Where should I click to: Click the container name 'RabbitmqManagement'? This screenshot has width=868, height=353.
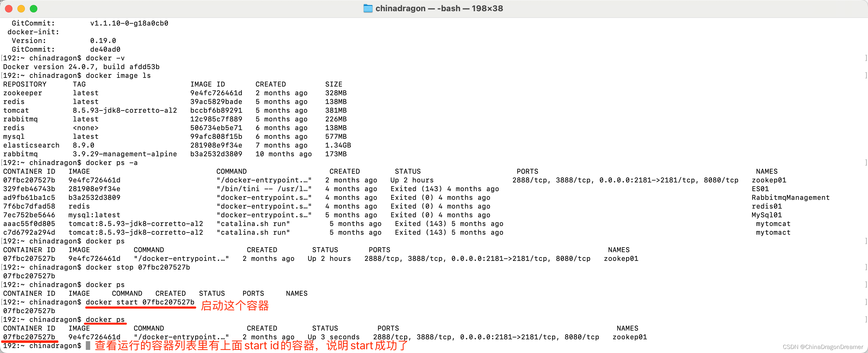point(791,198)
